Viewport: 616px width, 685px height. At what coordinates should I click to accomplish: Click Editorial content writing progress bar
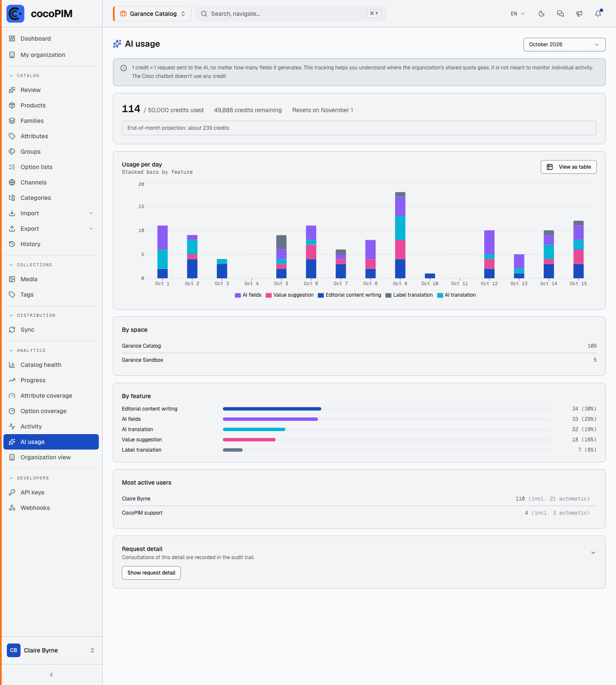tap(387, 409)
